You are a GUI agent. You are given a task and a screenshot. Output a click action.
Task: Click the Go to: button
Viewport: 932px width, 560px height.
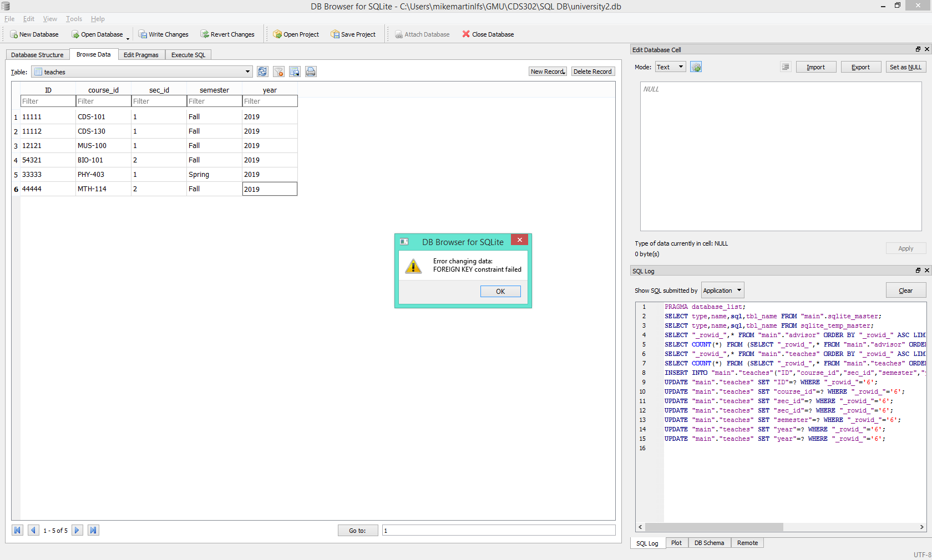(x=357, y=531)
